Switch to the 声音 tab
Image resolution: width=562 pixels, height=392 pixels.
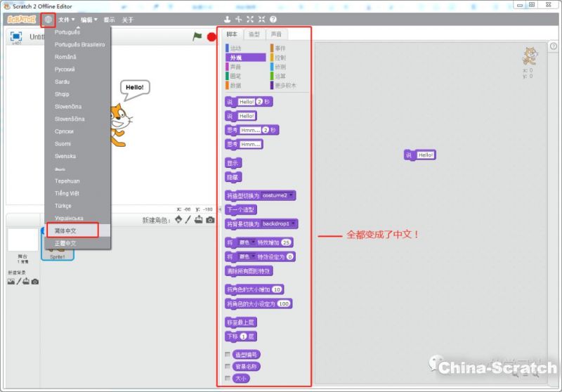click(x=276, y=34)
